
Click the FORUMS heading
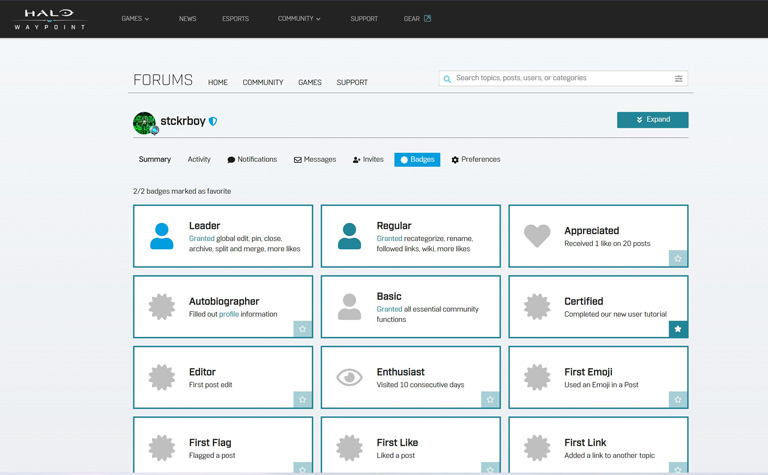click(163, 80)
